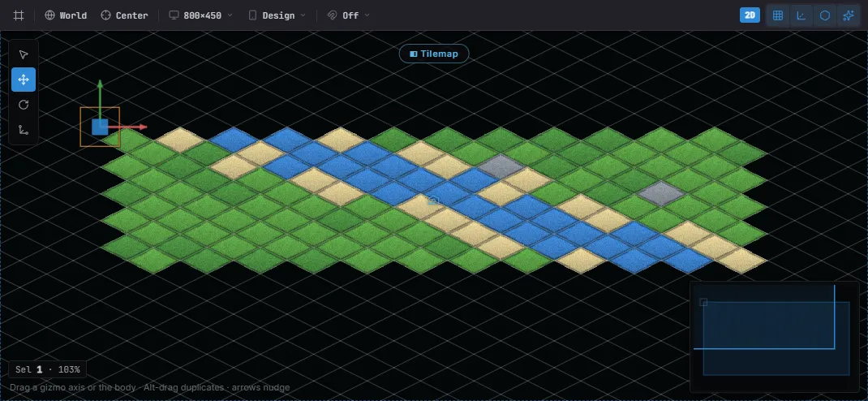Toggle the grid overlay icon
Screen dimensions: 868x401
pos(778,15)
